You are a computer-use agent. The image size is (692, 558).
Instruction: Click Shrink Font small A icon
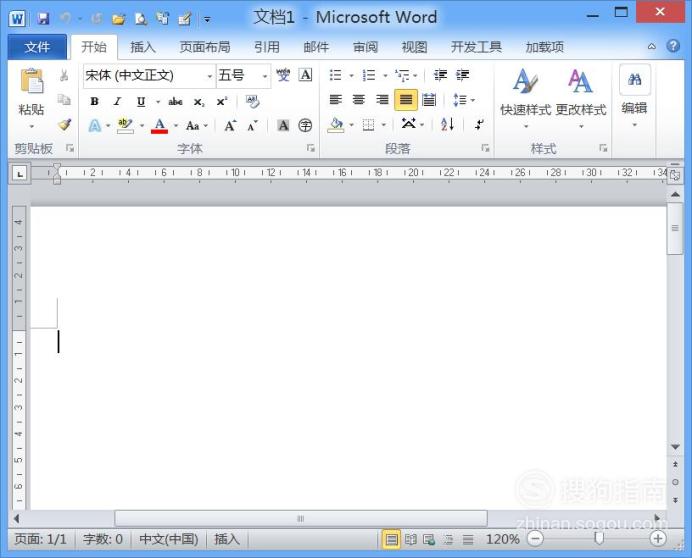(252, 126)
